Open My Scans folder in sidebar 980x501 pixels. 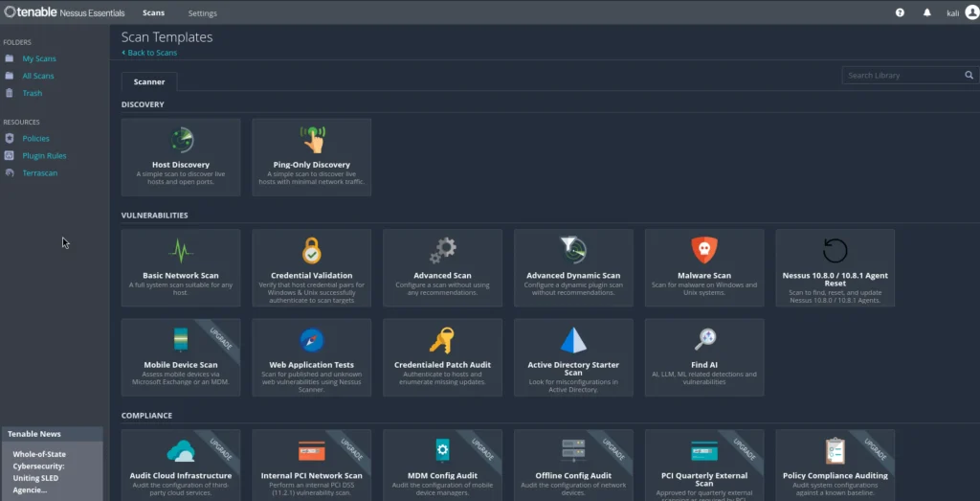tap(39, 59)
